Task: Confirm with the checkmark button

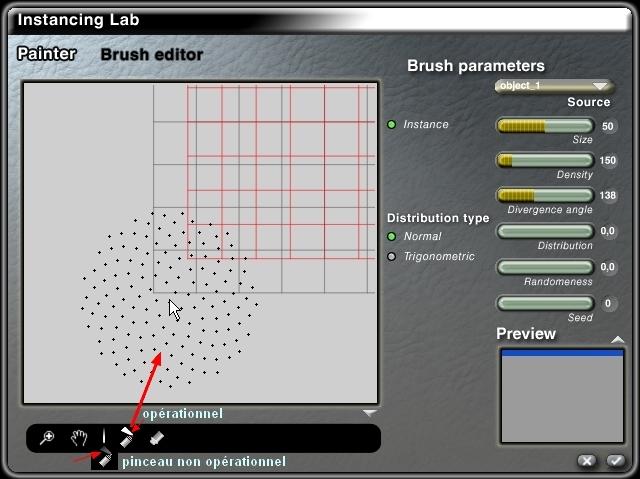Action: coord(616,461)
